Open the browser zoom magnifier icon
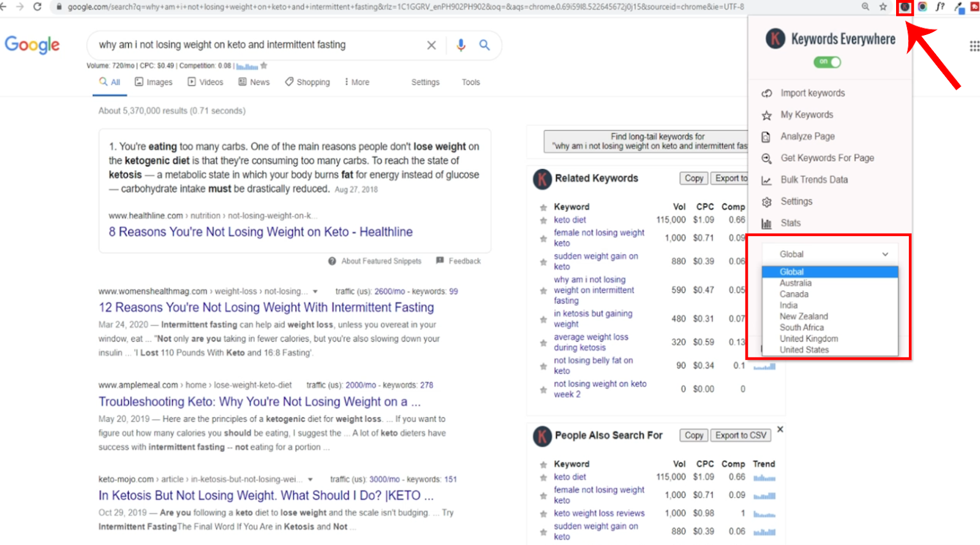The image size is (980, 545). pyautogui.click(x=865, y=7)
